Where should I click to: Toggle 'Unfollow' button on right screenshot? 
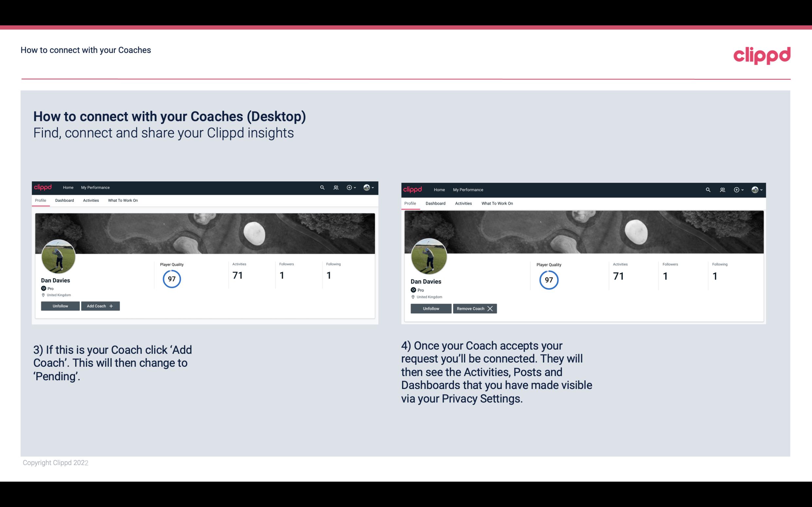pos(430,308)
